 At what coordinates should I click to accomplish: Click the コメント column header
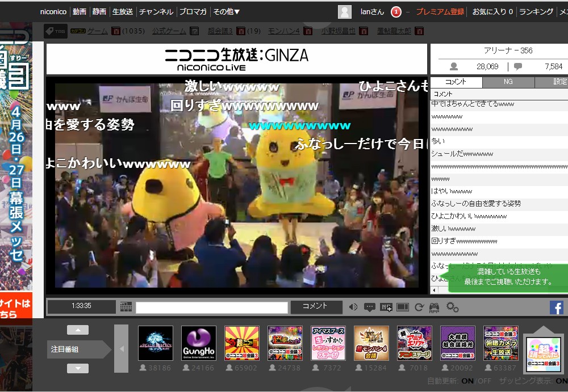499,94
